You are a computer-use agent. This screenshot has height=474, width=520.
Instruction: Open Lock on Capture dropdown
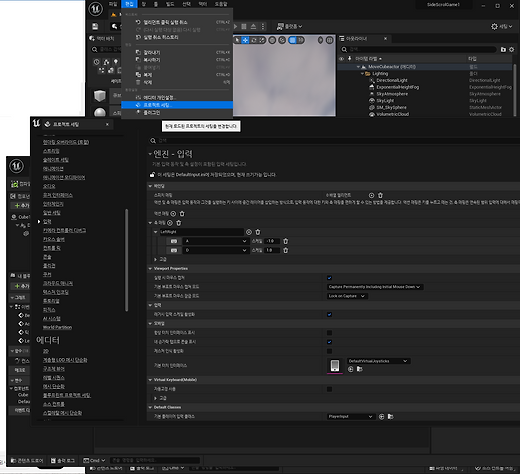tap(347, 296)
